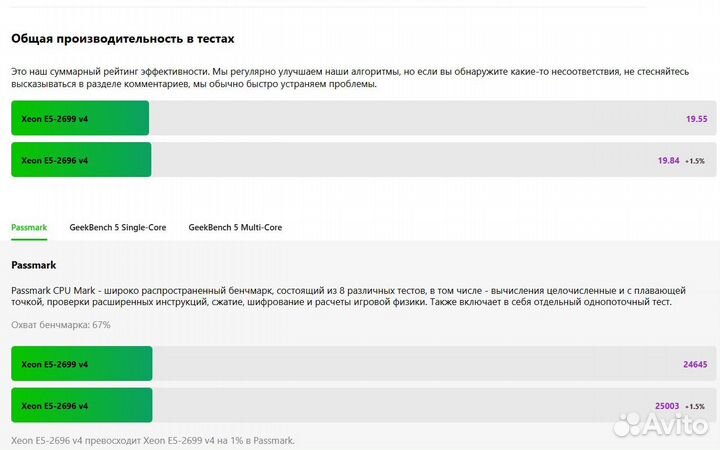Click the overall rating description paragraph
The height and width of the screenshot is (450, 720).
[348, 78]
